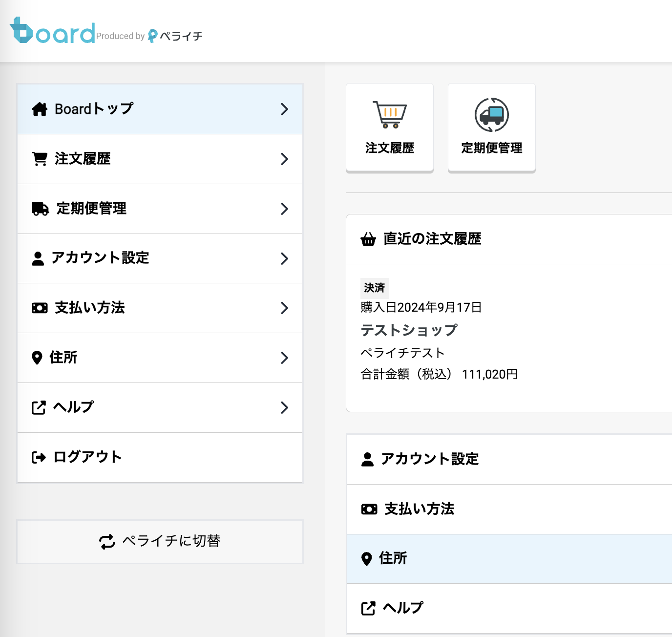Click the truck icon in sidebar 定期便管理
672x637 pixels.
[40, 209]
